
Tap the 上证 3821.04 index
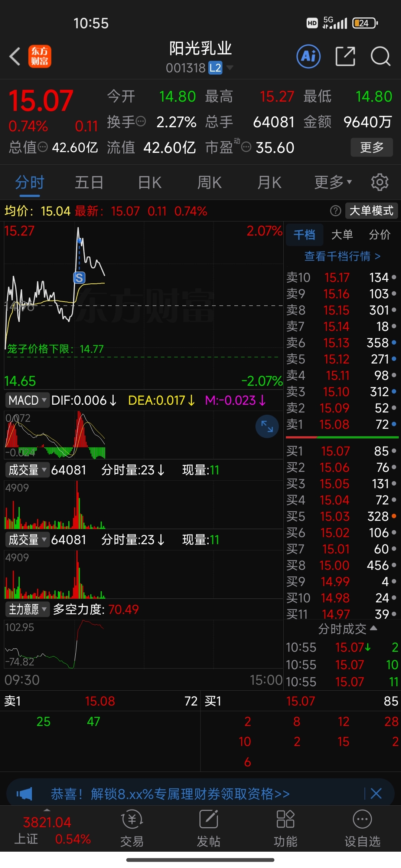pyautogui.click(x=52, y=830)
